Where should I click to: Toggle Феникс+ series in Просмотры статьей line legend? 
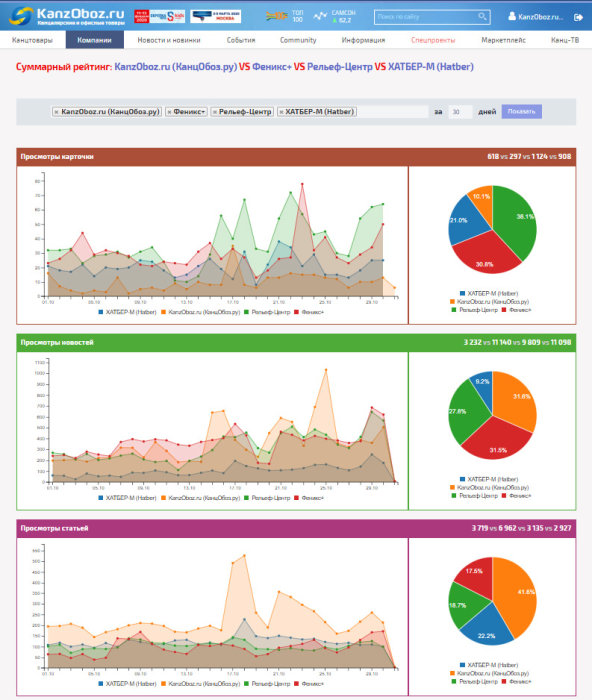pyautogui.click(x=309, y=683)
